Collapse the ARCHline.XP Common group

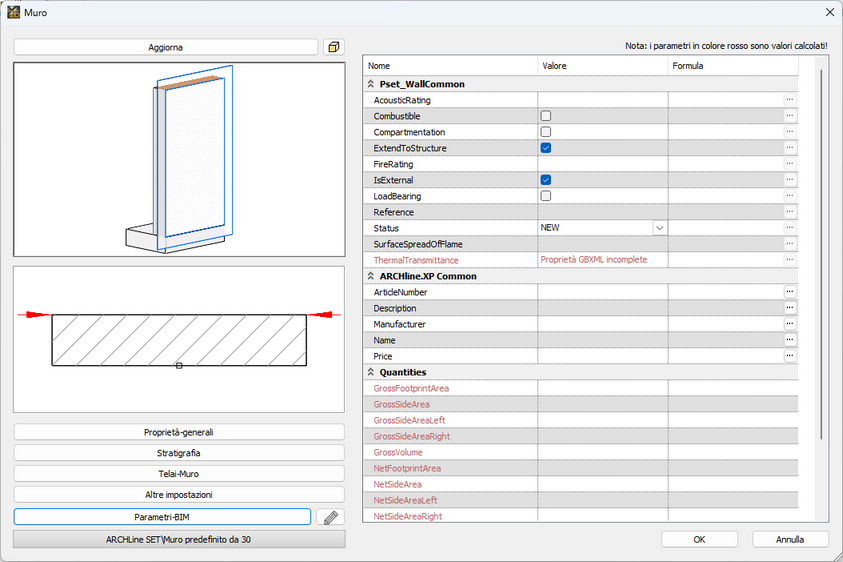[370, 276]
